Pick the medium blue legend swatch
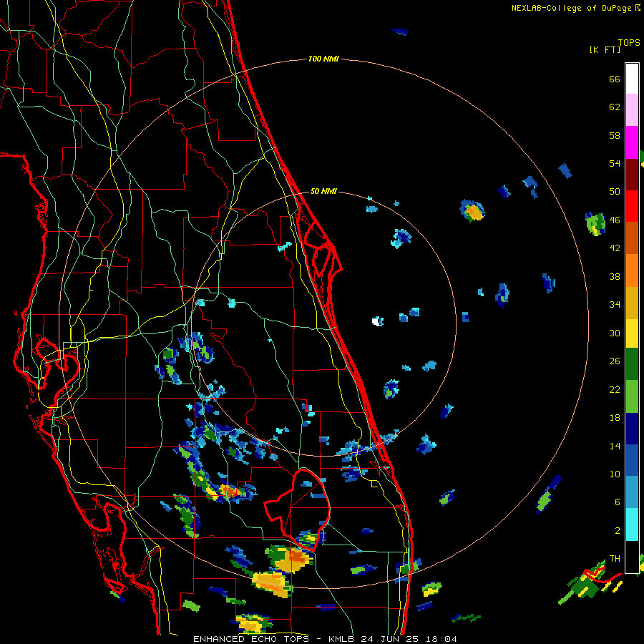Image resolution: width=644 pixels, height=644 pixels. (632, 460)
